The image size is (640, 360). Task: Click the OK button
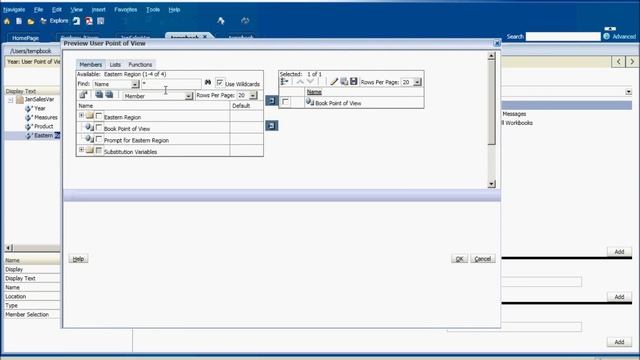click(459, 259)
